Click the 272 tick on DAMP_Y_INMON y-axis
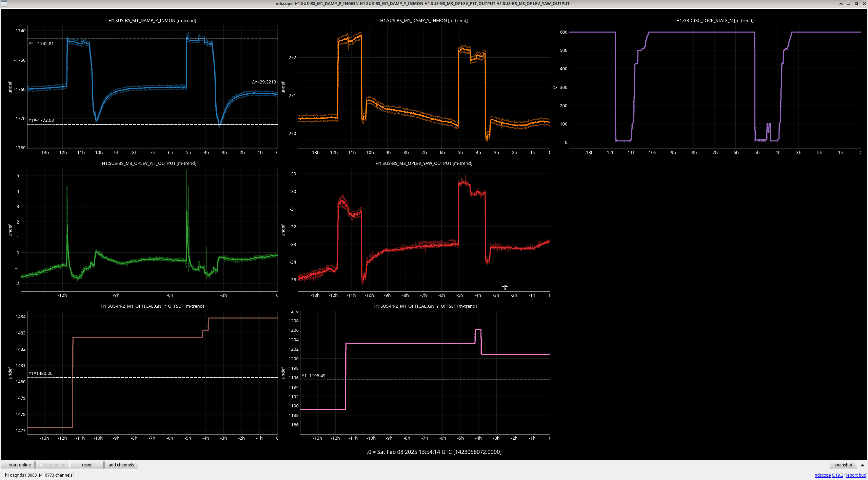The height and width of the screenshot is (480, 868). [x=292, y=57]
